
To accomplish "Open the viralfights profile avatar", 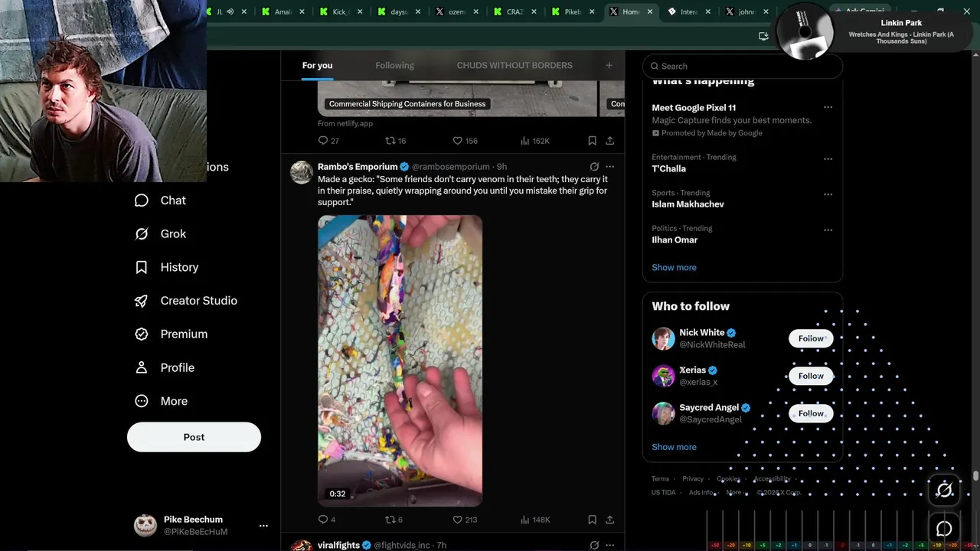I will click(302, 546).
